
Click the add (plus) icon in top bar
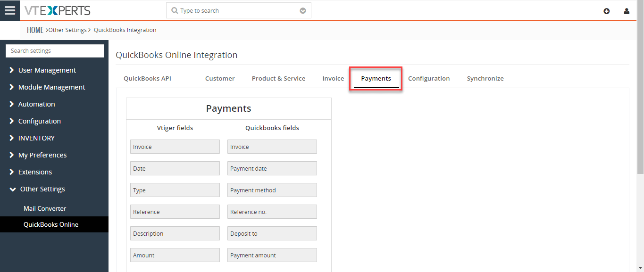607,11
